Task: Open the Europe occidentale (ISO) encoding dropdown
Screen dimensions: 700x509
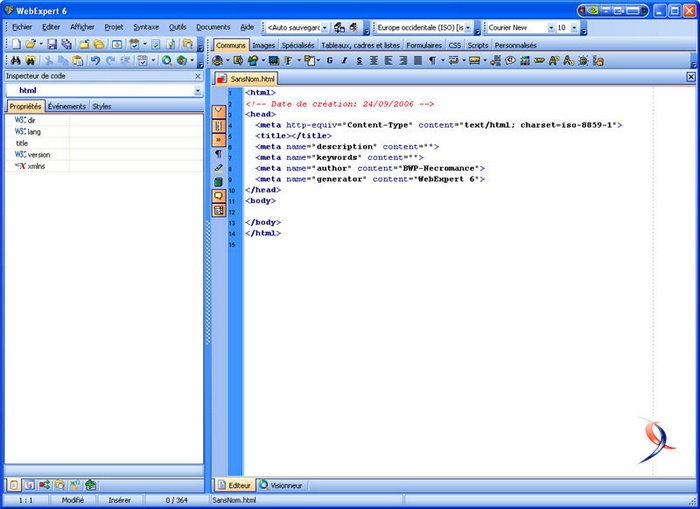Action: coord(467,28)
